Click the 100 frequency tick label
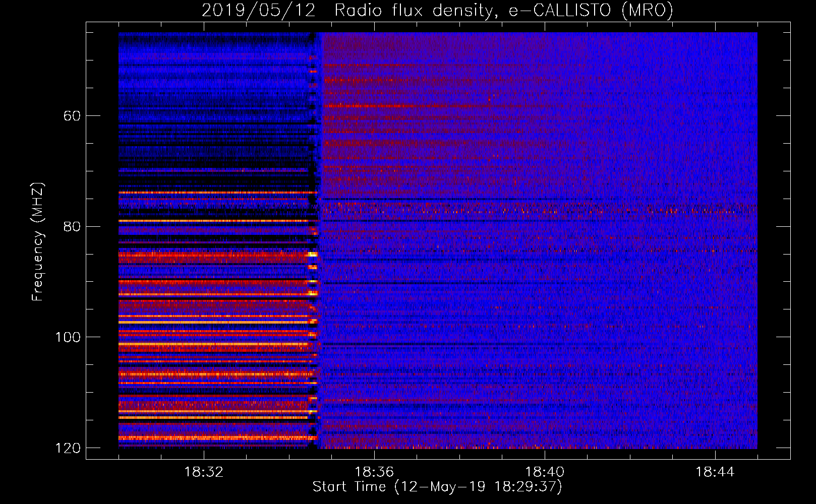Screen dimensions: 816x504 point(68,337)
